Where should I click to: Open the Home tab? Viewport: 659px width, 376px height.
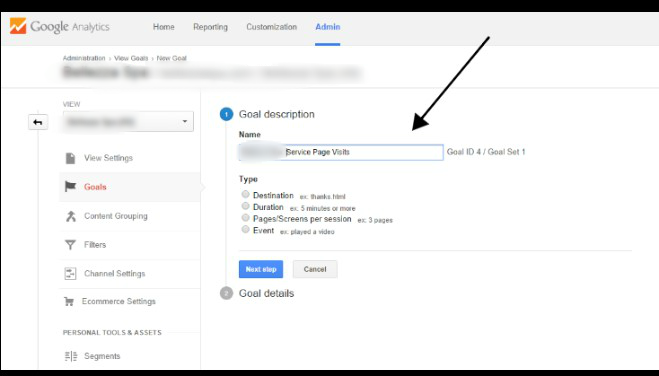point(163,27)
